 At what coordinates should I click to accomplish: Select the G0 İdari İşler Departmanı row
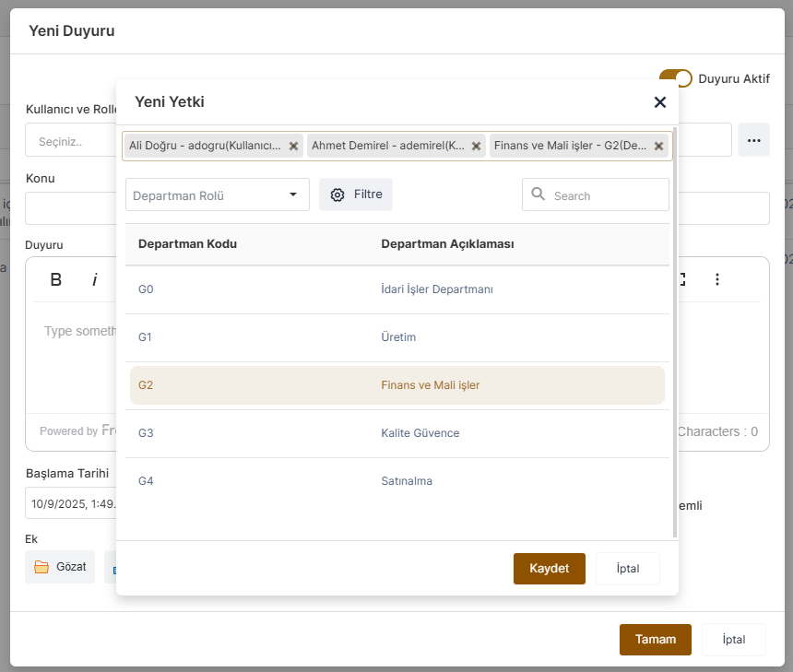[396, 289]
